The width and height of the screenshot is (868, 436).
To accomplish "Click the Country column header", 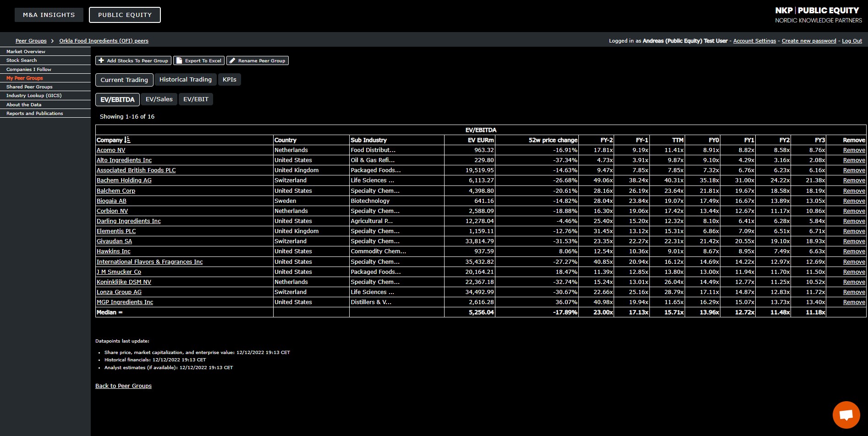I will point(286,140).
